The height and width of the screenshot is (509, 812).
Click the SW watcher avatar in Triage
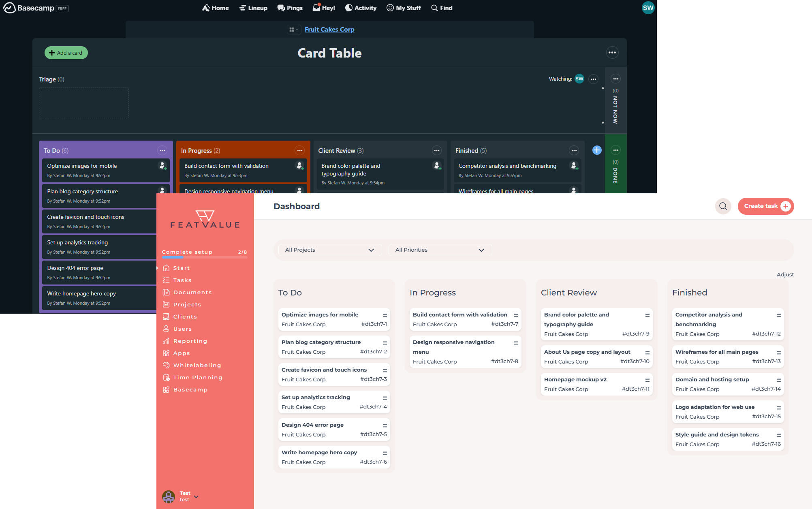[x=579, y=79]
